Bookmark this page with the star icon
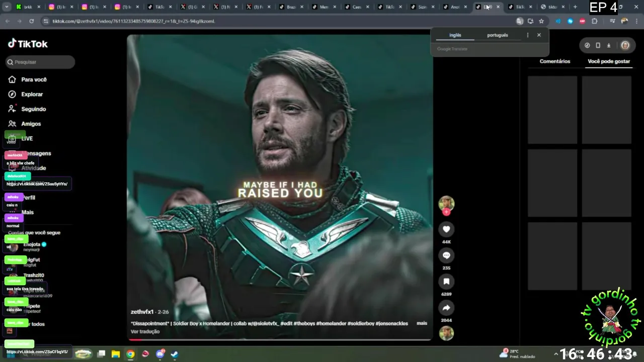 click(541, 21)
